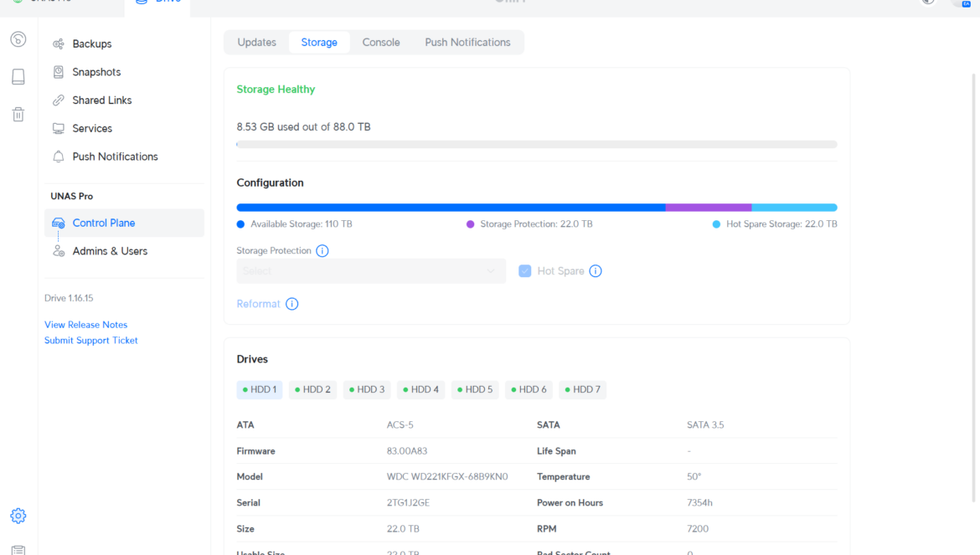The width and height of the screenshot is (980, 555).
Task: Open the Console tab
Action: (x=381, y=43)
